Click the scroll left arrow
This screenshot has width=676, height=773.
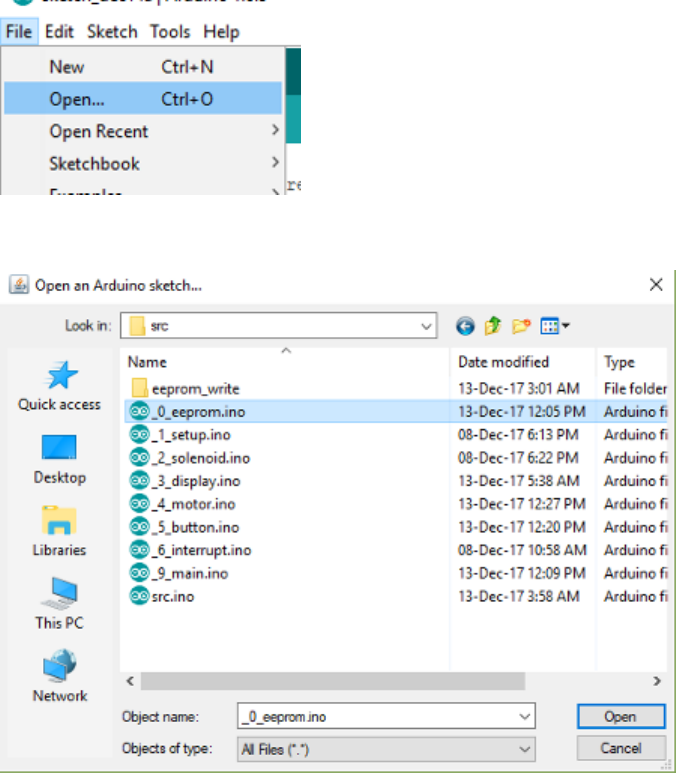point(130,681)
